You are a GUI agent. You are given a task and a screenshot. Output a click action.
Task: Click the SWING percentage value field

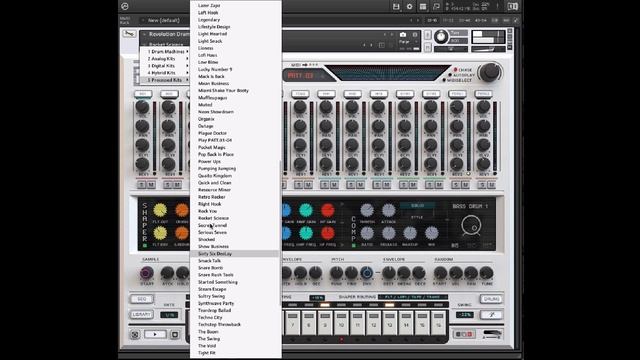point(464,315)
